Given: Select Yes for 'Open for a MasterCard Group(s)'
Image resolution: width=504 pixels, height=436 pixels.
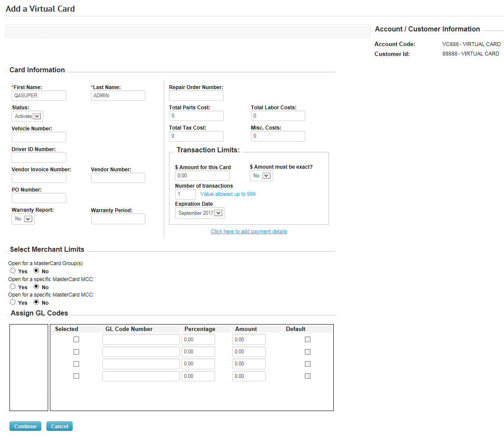Looking at the screenshot, I should 12,270.
